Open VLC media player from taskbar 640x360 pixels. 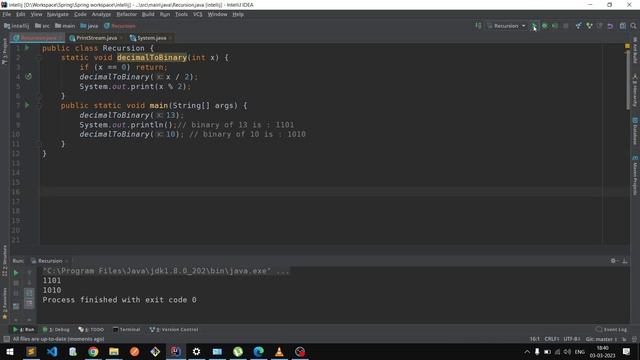coord(279,352)
